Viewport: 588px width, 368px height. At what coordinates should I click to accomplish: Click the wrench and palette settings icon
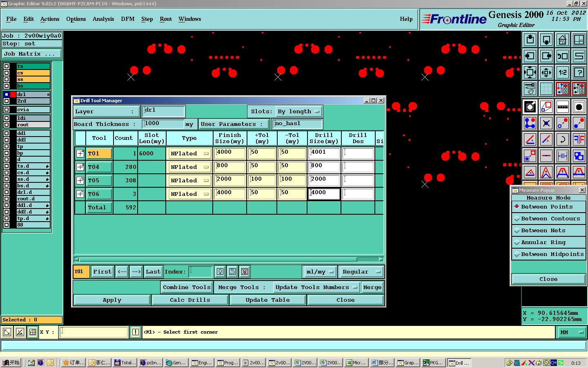530,89
